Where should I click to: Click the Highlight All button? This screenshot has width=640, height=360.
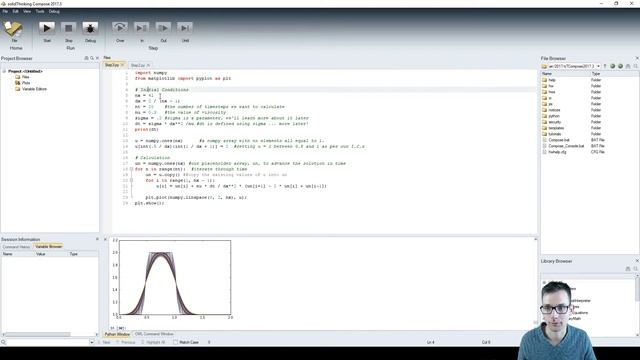point(153,342)
